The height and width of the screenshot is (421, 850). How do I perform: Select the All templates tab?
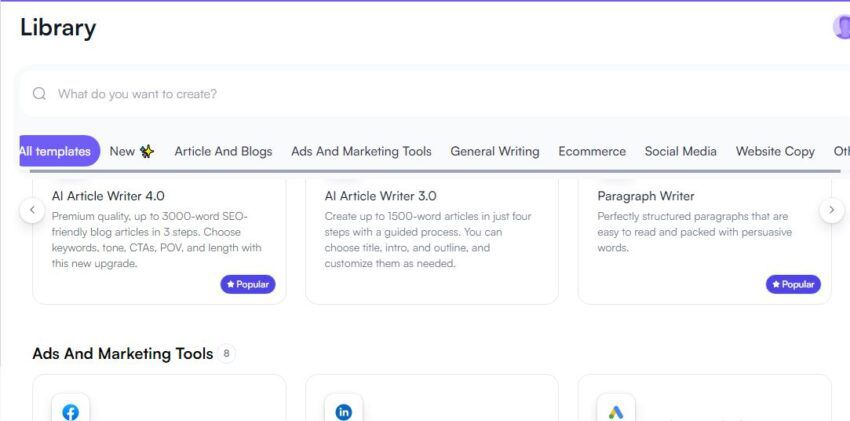point(59,151)
